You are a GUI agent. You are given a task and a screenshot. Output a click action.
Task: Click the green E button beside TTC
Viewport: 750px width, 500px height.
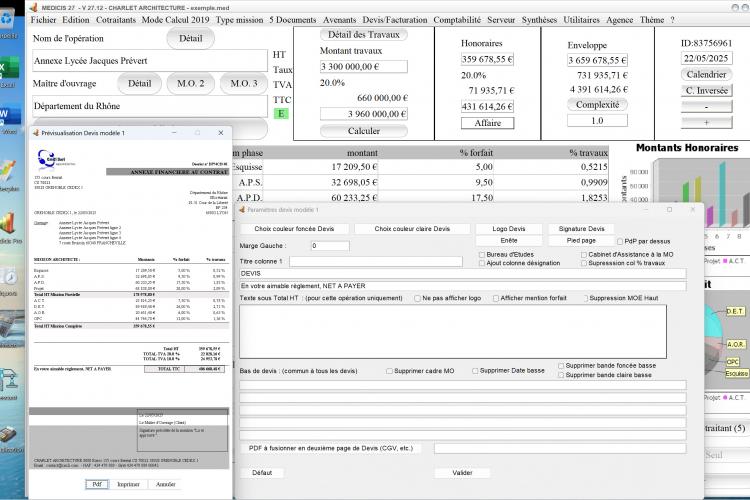281,114
